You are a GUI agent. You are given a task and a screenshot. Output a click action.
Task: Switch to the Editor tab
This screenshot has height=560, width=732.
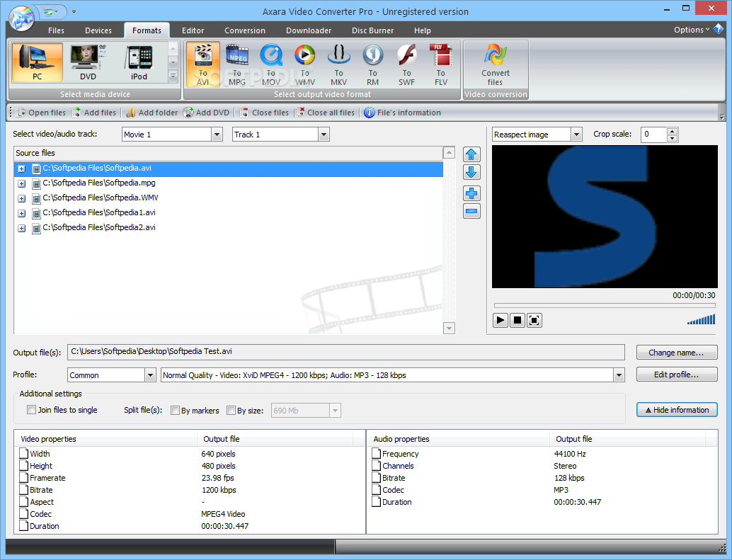(x=193, y=30)
